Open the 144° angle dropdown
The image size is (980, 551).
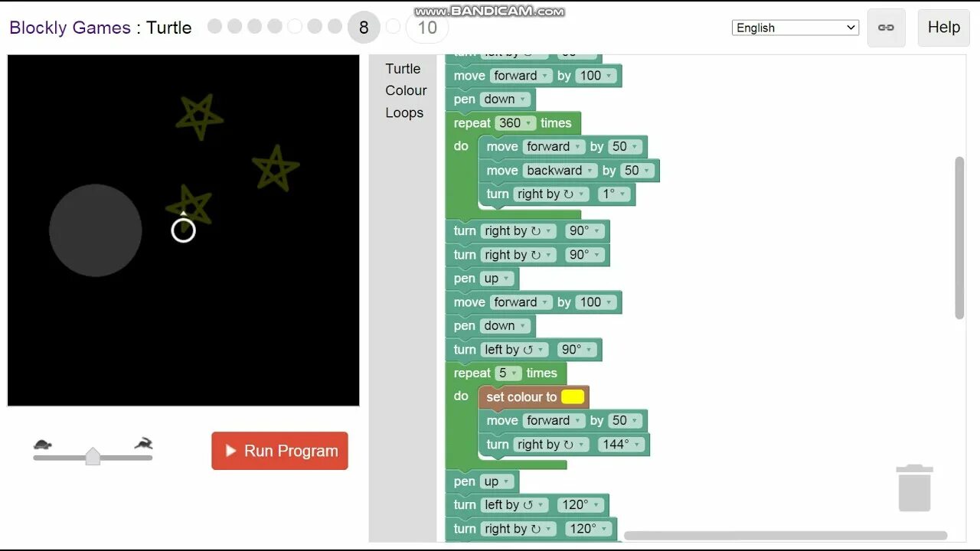(621, 445)
